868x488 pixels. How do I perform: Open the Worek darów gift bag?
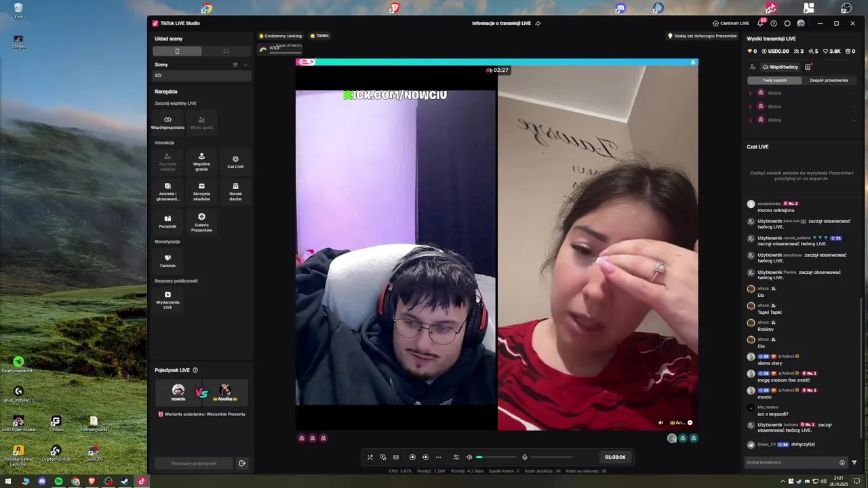[x=235, y=192]
